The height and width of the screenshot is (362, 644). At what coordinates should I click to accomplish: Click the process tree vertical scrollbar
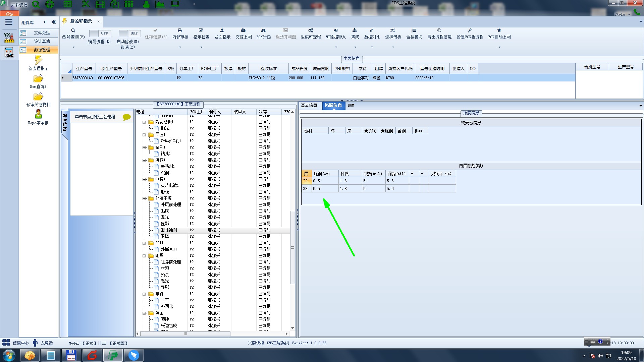click(x=292, y=247)
